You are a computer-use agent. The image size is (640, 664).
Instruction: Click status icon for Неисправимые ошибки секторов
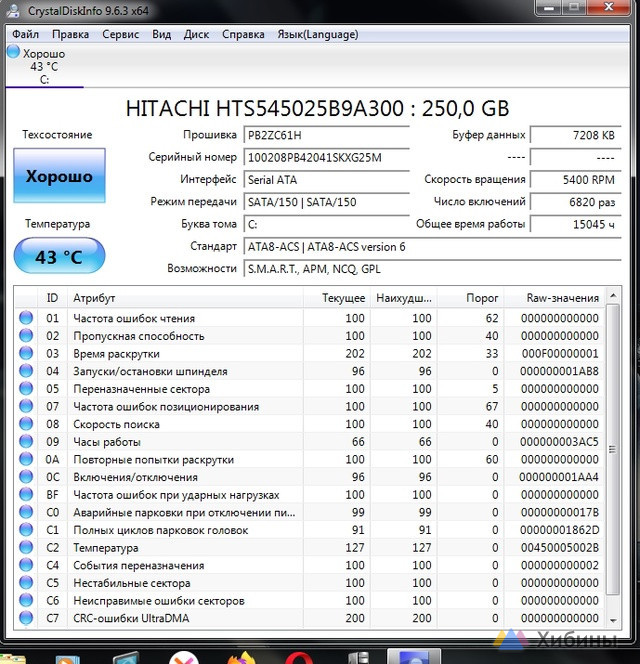pos(26,600)
